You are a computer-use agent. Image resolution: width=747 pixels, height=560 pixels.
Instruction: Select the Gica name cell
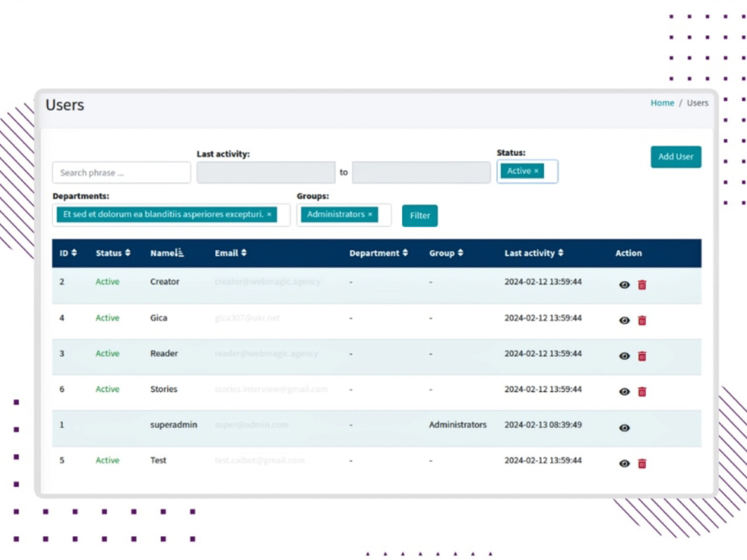coord(158,317)
